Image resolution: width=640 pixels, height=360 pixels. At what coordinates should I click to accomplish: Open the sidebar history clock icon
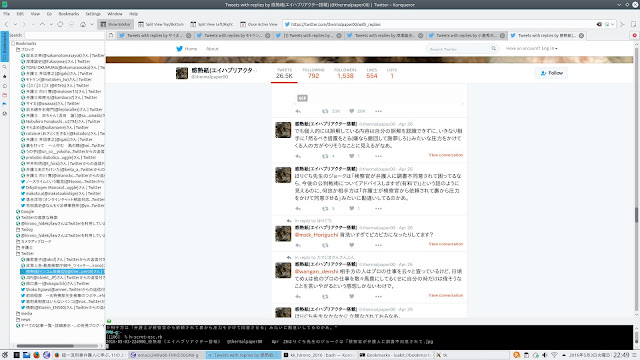click(x=4, y=86)
